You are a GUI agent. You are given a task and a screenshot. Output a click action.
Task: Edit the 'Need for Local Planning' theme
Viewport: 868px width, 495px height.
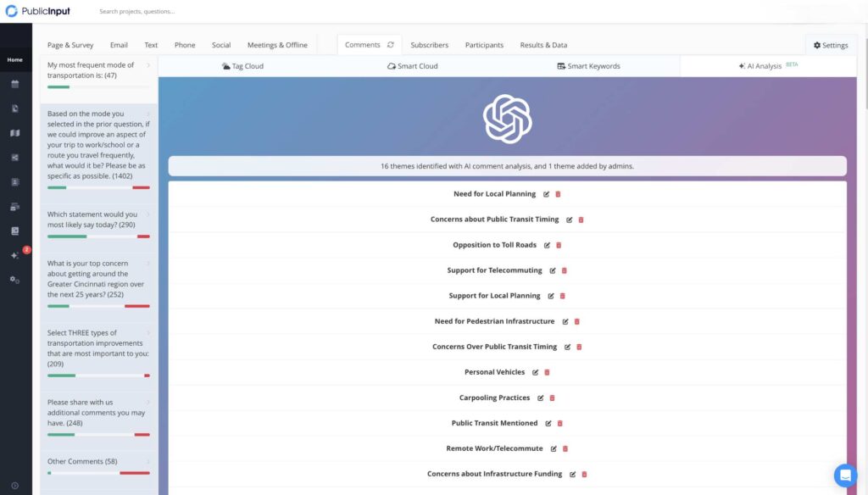click(x=547, y=194)
